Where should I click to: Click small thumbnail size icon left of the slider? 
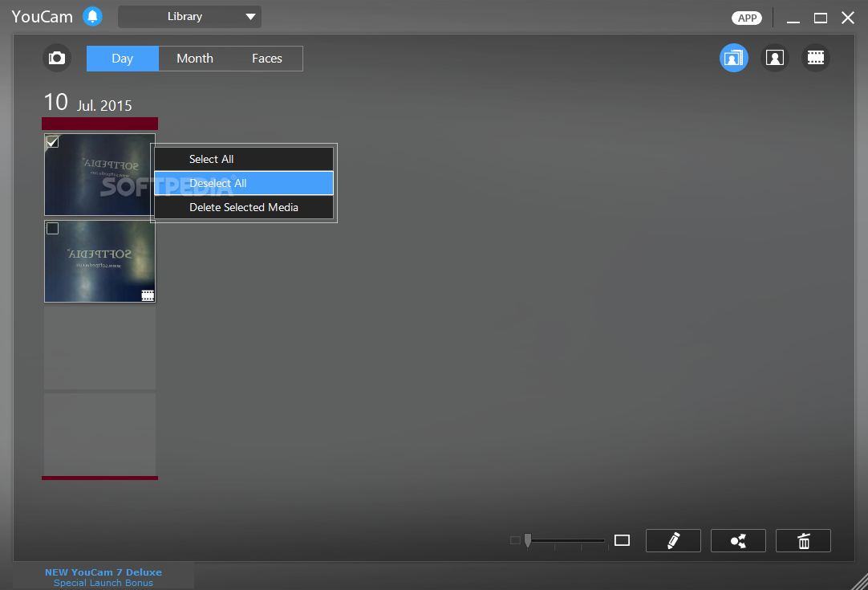(x=515, y=540)
